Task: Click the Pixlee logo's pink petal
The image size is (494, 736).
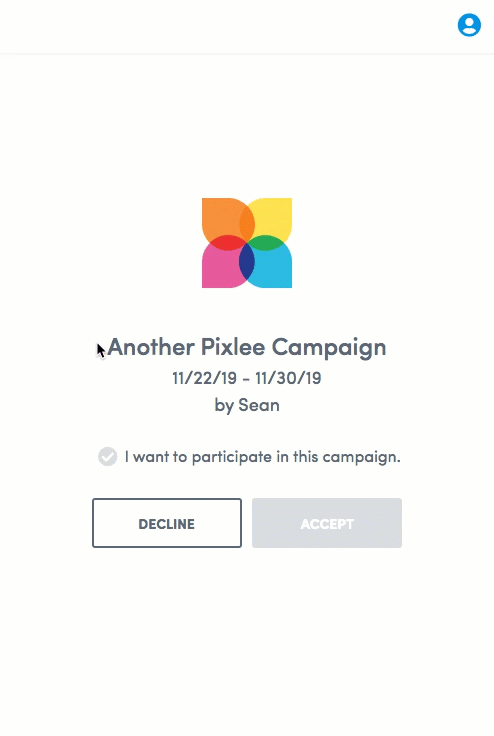Action: pos(220,269)
